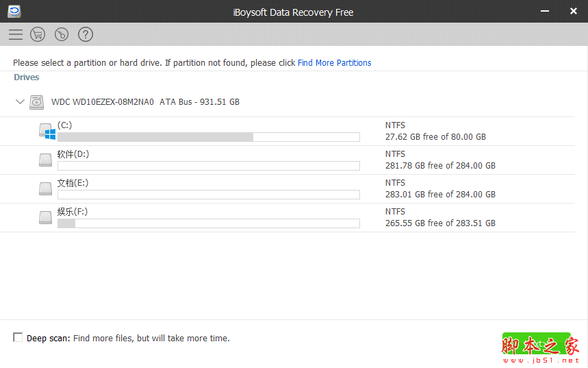The height and width of the screenshot is (368, 588).
Task: Click the C: drive usage bar
Action: coord(208,137)
